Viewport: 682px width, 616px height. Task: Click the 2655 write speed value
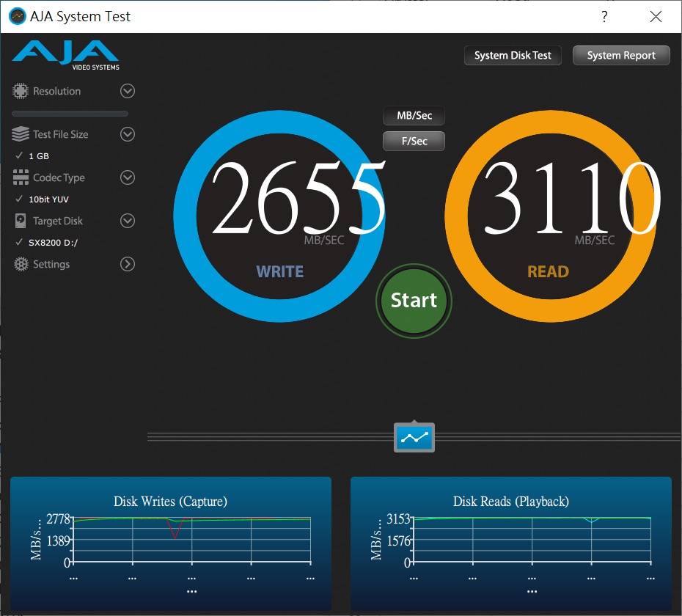pos(298,197)
